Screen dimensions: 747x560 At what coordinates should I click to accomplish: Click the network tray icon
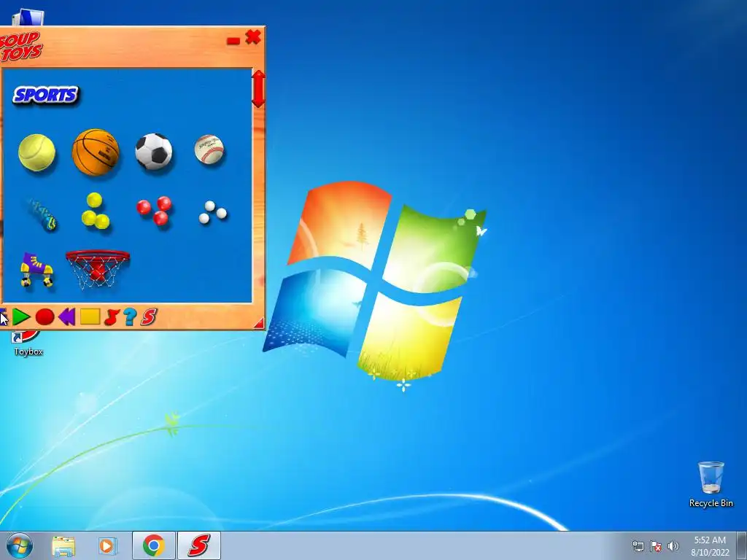[x=638, y=546]
